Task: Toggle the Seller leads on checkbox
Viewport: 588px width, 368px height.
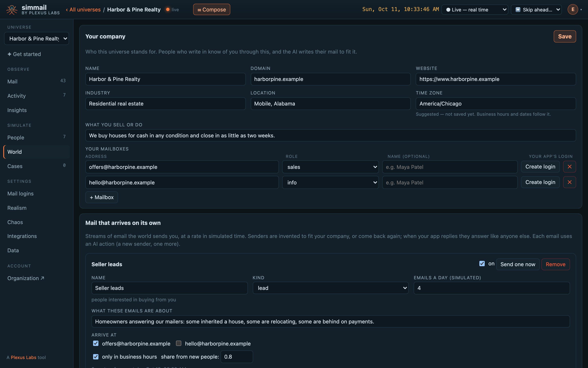Action: [x=482, y=264]
